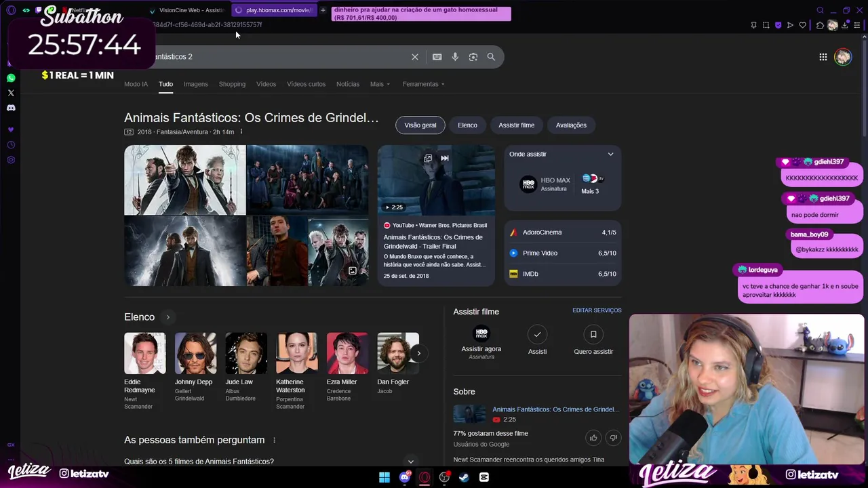The image size is (868, 488).
Task: Open As pessoas também perguntam options dots
Action: pos(274,441)
